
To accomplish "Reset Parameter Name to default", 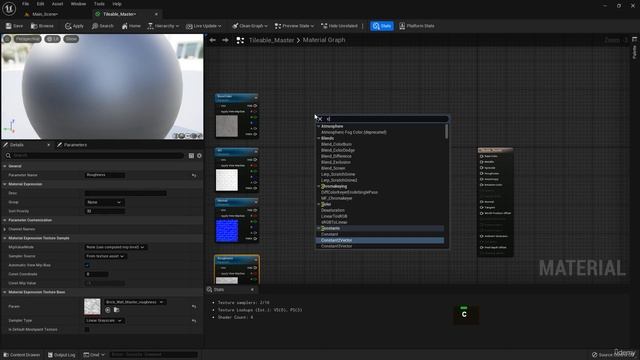I will [194, 176].
